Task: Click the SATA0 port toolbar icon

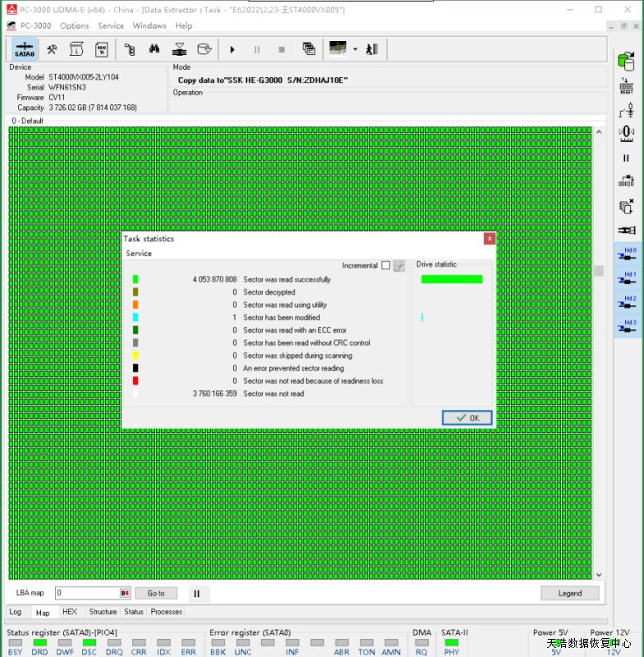Action: [24, 49]
